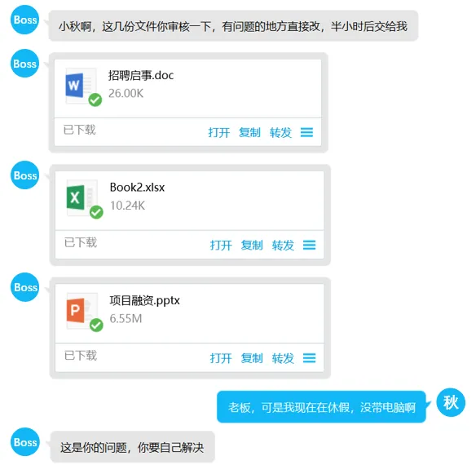476x474 pixels.
Task: Open the 招聘启事.doc file via 打开
Action: 219,132
